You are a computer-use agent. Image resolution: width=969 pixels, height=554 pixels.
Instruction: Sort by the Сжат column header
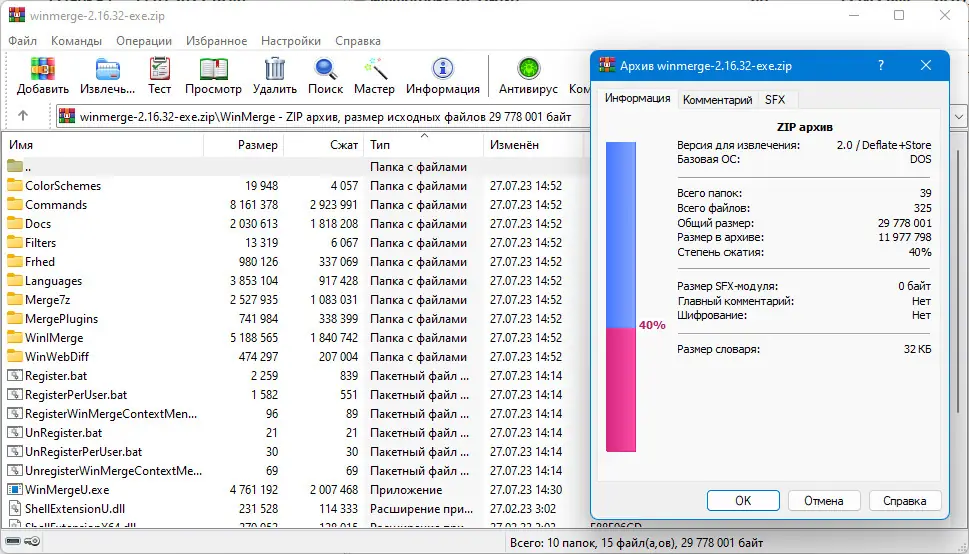click(323, 145)
